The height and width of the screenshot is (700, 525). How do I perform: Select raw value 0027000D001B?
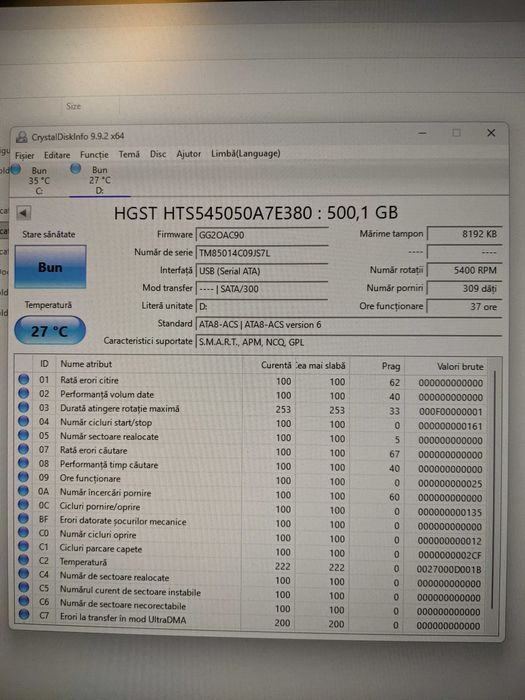point(449,569)
